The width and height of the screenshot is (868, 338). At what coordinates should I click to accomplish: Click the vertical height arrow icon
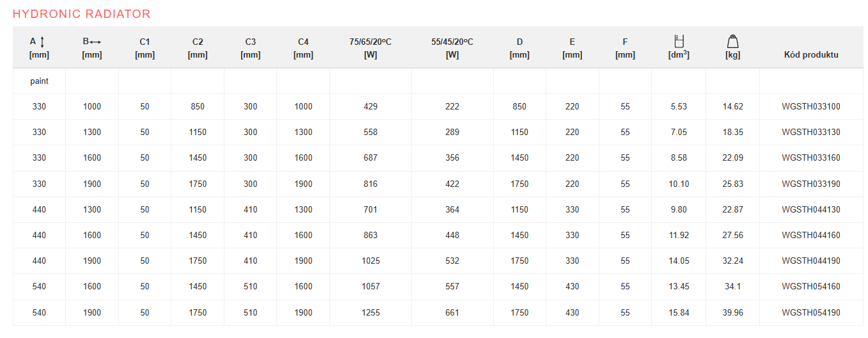click(42, 42)
